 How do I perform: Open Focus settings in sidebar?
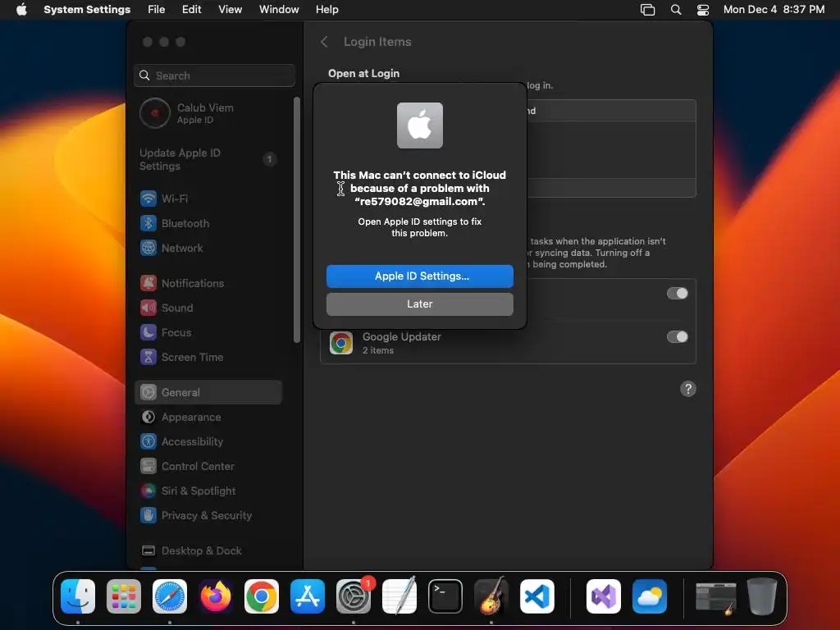(208, 333)
